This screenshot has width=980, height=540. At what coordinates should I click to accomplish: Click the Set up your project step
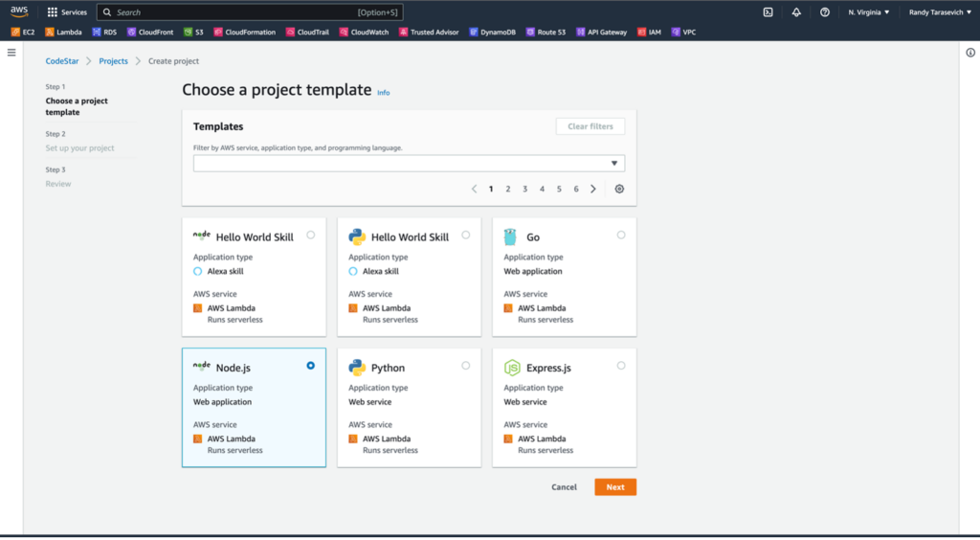79,148
